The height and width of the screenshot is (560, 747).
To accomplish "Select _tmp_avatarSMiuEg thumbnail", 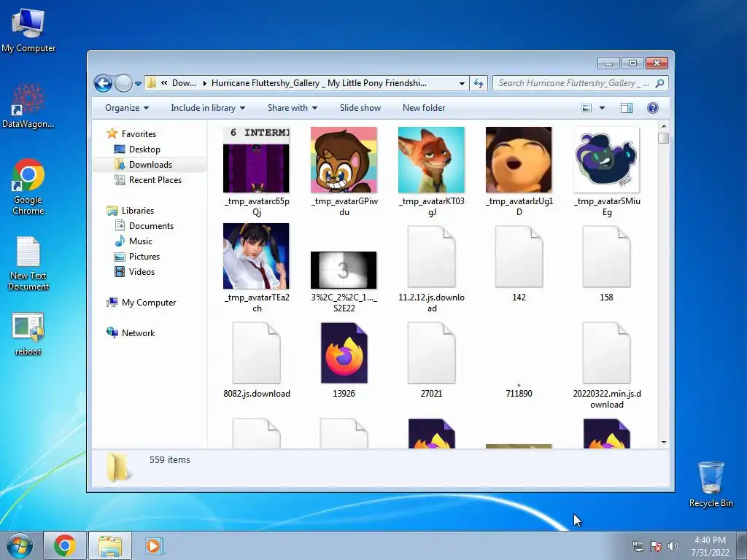I will 606,171.
